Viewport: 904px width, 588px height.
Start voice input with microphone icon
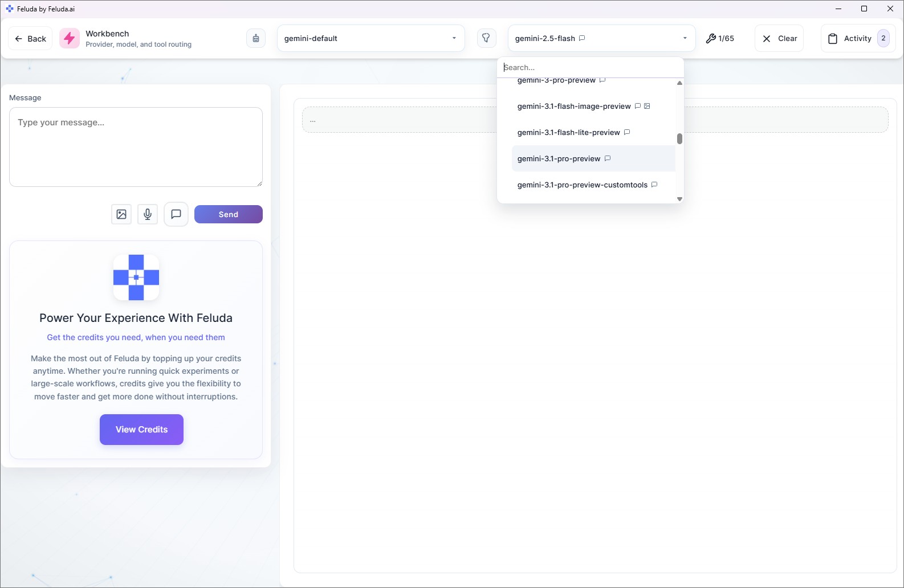tap(148, 214)
